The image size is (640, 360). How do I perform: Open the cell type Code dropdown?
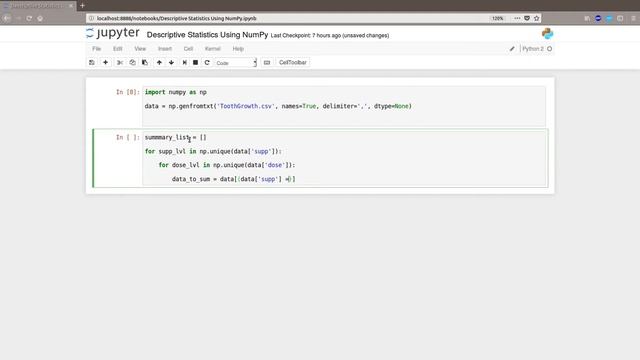coord(236,63)
